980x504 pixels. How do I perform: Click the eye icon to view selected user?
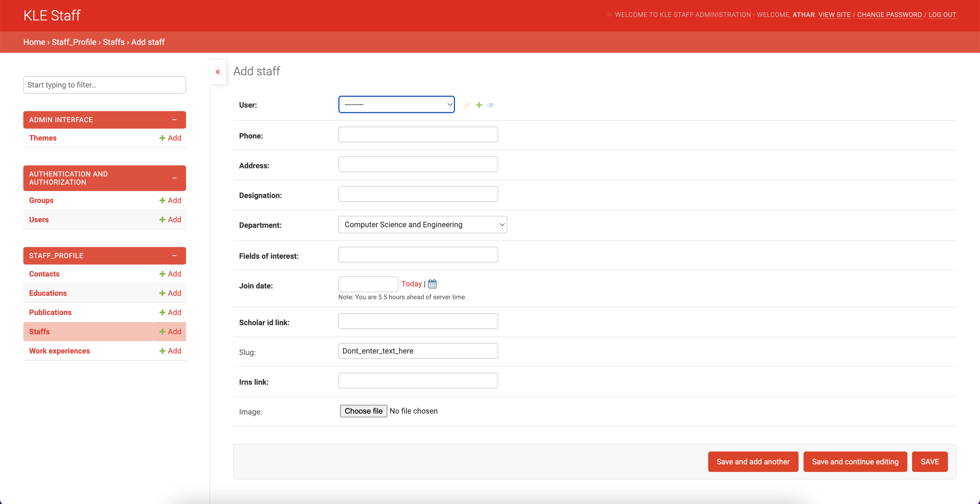click(x=491, y=105)
